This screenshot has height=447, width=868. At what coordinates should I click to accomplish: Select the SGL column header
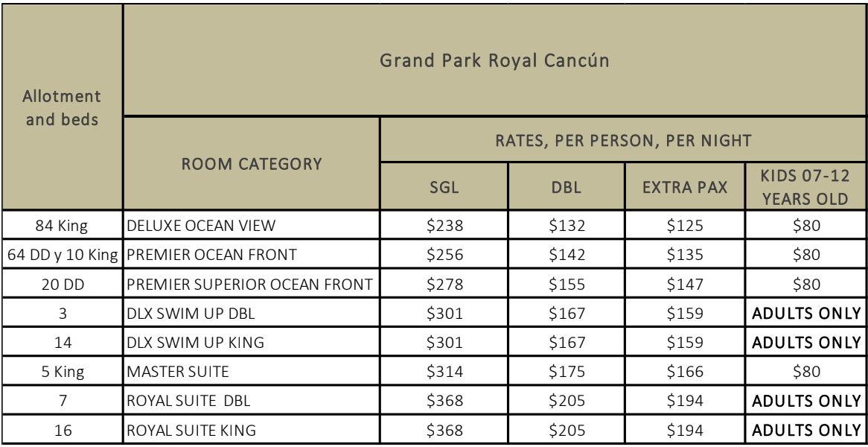[444, 187]
